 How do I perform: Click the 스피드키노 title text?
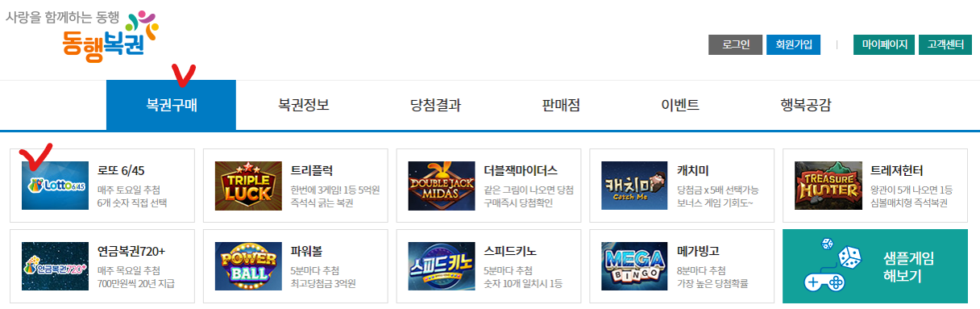[x=510, y=251]
